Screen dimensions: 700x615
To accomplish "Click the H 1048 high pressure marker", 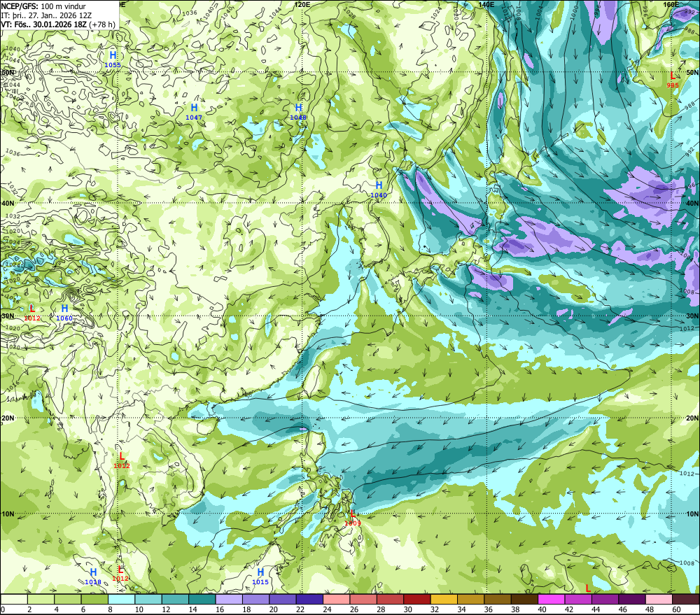I will [x=298, y=112].
